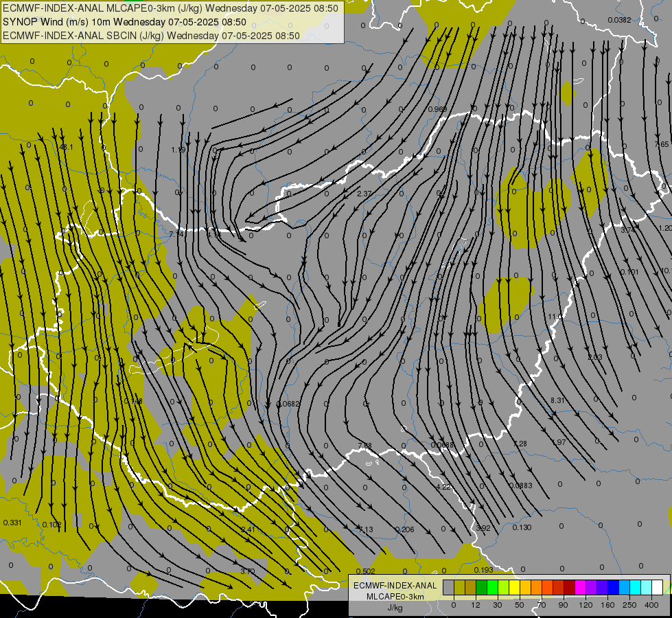Click the SYNOP Wind 10m title line

coord(124,22)
